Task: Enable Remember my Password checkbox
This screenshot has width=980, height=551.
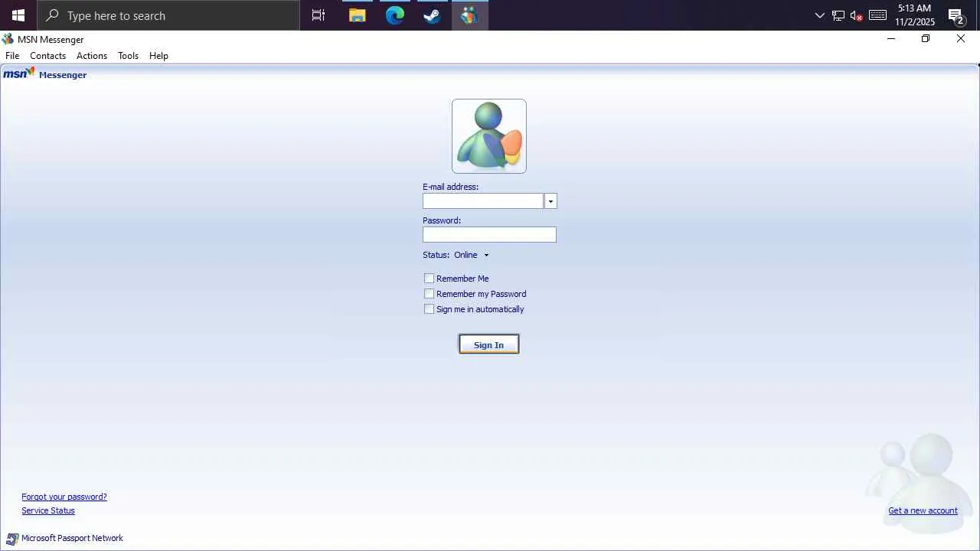Action: click(430, 294)
